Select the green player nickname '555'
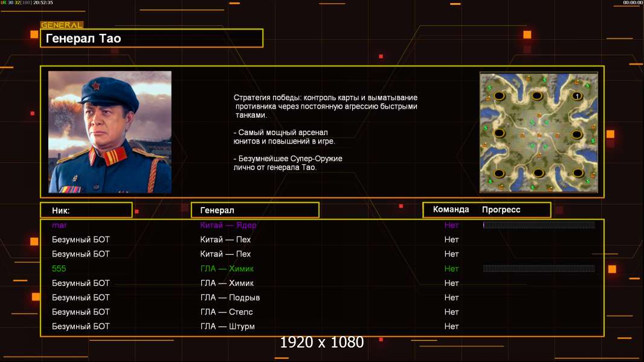This screenshot has height=362, width=644. tap(59, 268)
